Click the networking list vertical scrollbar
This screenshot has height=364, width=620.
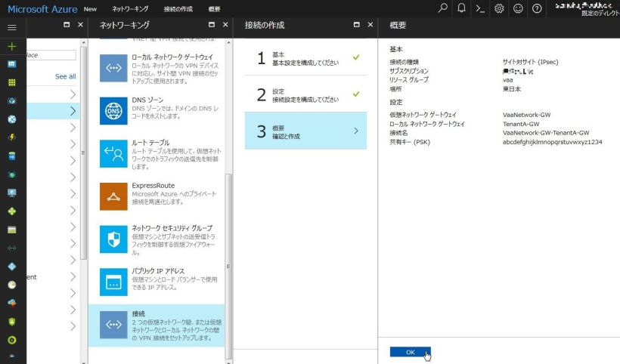point(229,227)
